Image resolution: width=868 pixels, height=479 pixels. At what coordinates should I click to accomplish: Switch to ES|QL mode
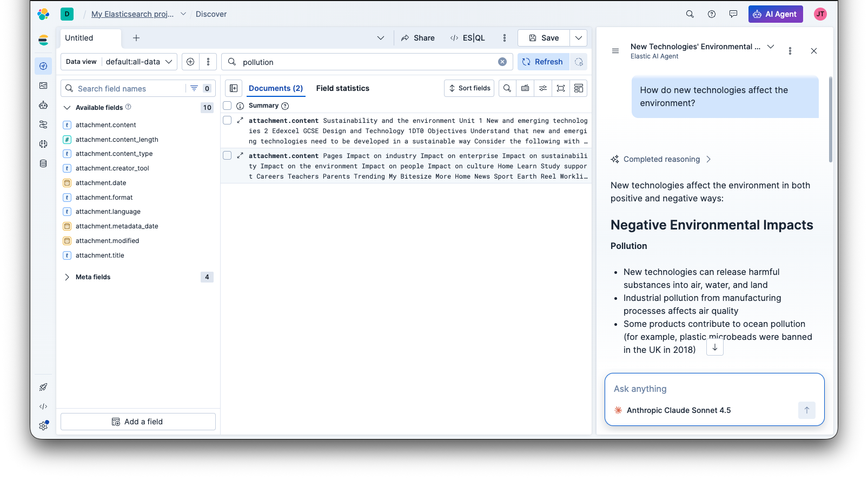point(468,38)
